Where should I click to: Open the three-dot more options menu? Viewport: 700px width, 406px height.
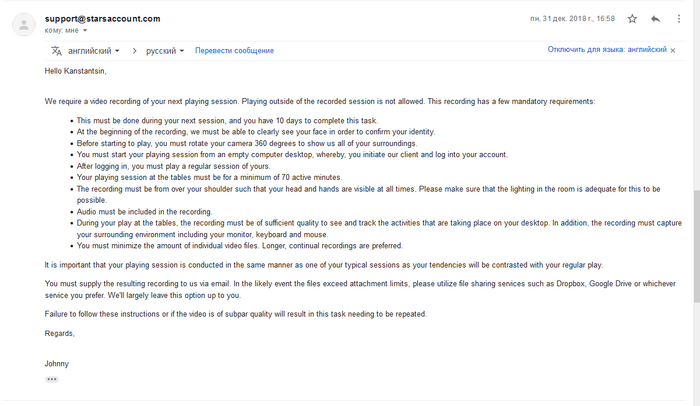tap(677, 19)
